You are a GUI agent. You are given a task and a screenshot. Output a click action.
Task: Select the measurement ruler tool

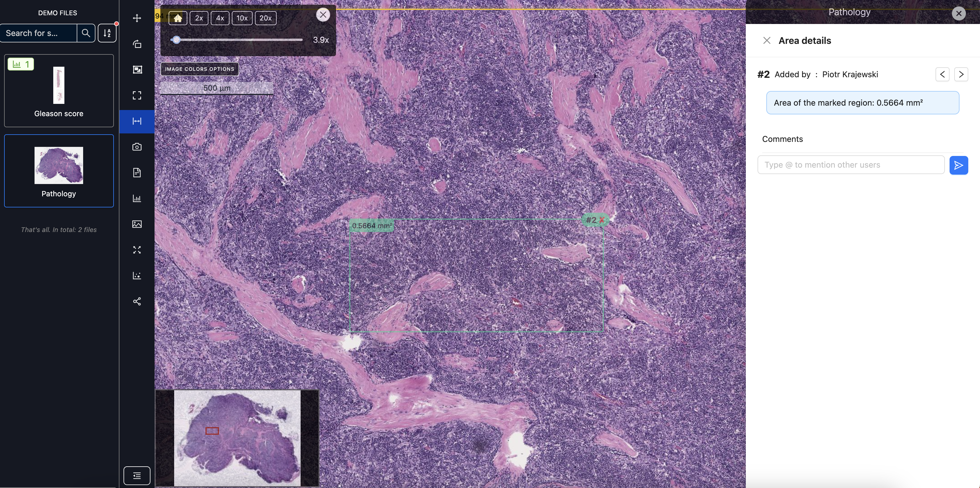click(x=137, y=121)
